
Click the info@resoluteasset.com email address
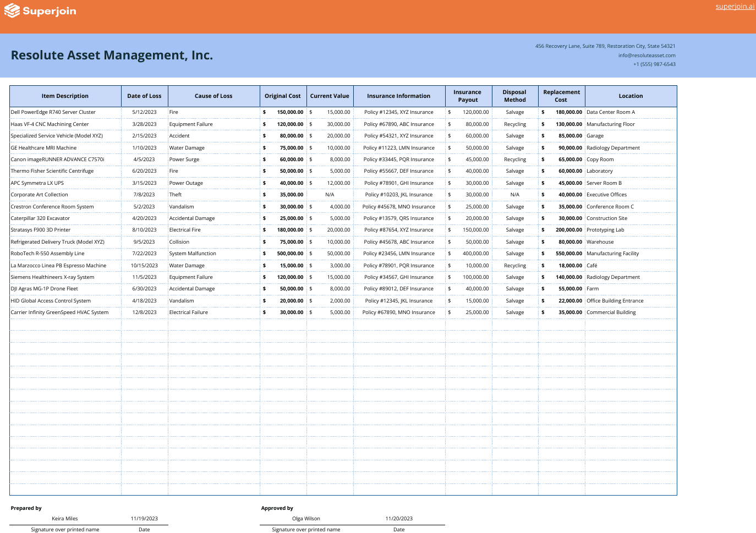pos(647,56)
